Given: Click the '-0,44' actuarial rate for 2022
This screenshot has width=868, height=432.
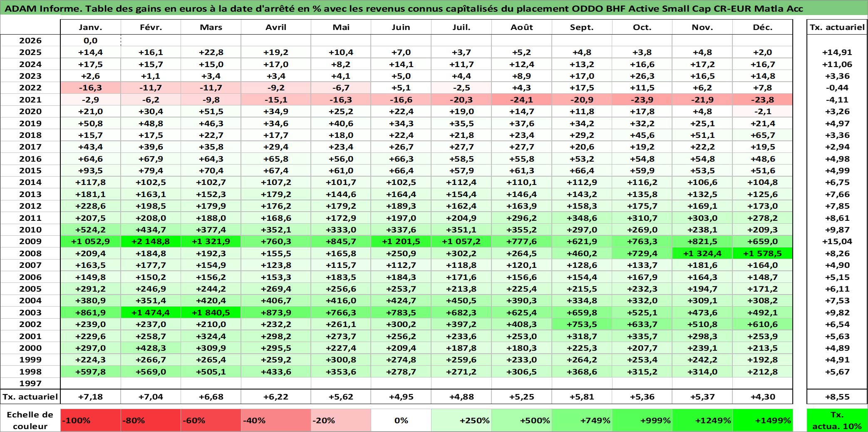Looking at the screenshot, I should (x=837, y=87).
